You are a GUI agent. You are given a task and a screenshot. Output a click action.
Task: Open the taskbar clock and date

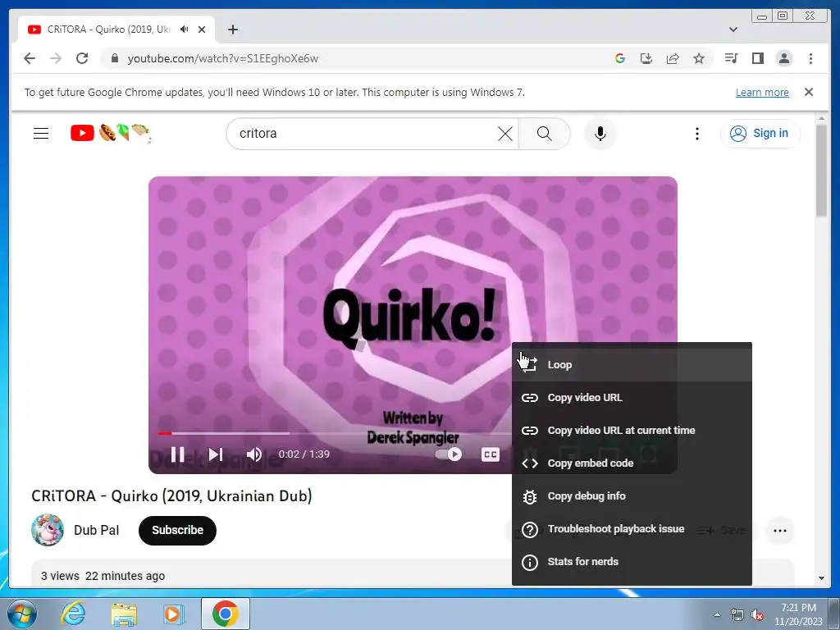pos(798,614)
